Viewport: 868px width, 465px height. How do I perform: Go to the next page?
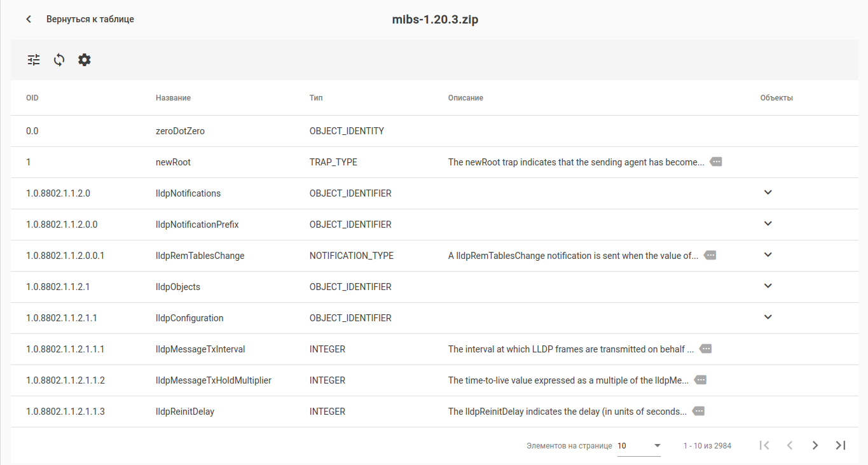(x=815, y=445)
